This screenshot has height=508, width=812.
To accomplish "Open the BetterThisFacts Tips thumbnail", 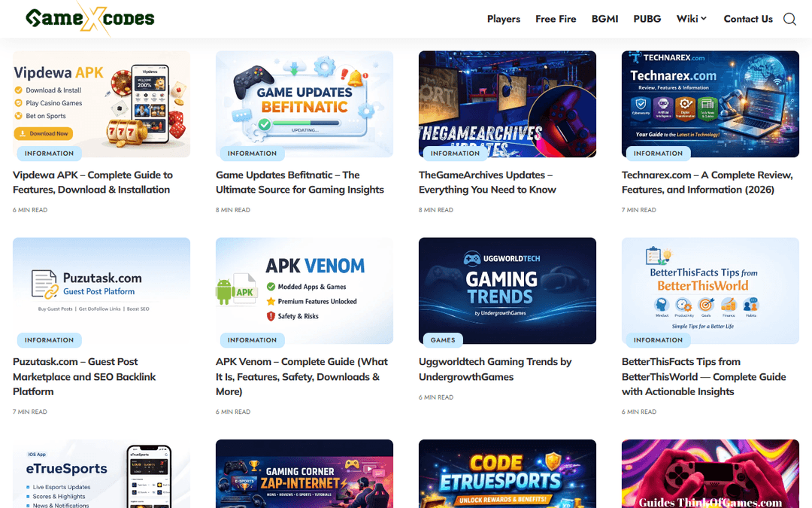I will (710, 291).
